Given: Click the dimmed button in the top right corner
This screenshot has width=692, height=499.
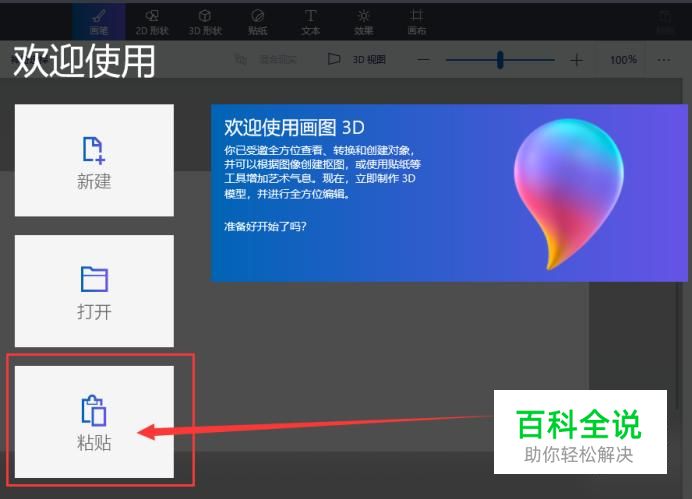Looking at the screenshot, I should click(665, 22).
